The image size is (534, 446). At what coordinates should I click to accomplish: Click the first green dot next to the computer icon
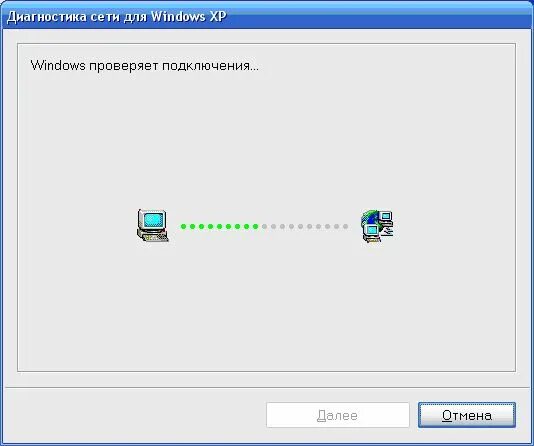pyautogui.click(x=184, y=226)
